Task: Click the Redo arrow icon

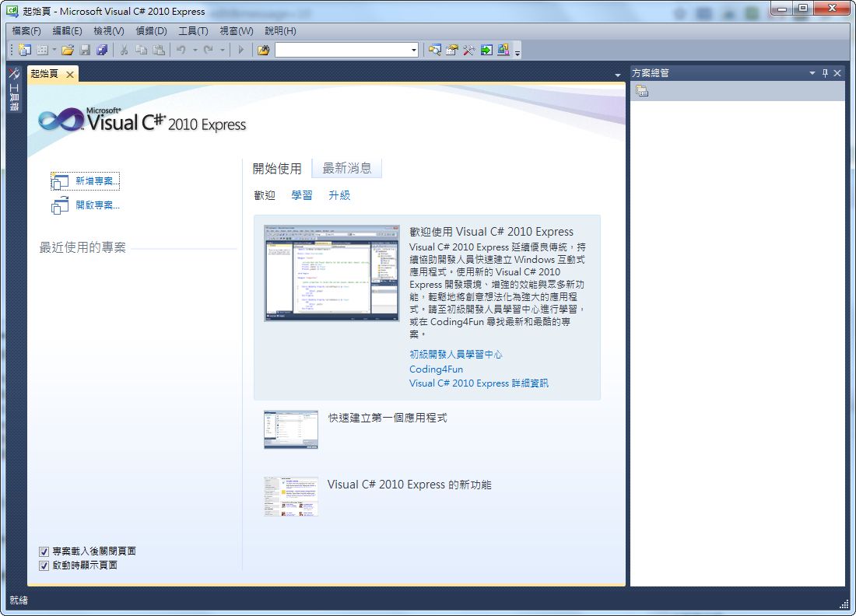Action: click(x=209, y=51)
